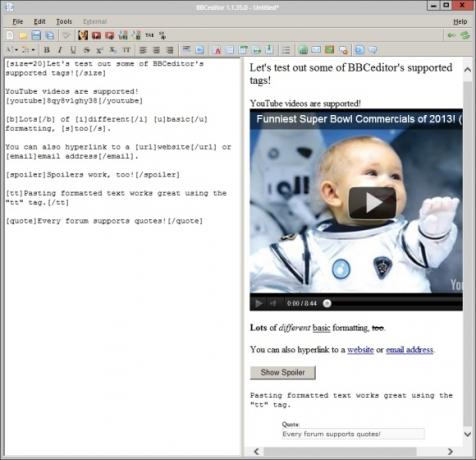Open the External menu
476x460 pixels.
[95, 22]
